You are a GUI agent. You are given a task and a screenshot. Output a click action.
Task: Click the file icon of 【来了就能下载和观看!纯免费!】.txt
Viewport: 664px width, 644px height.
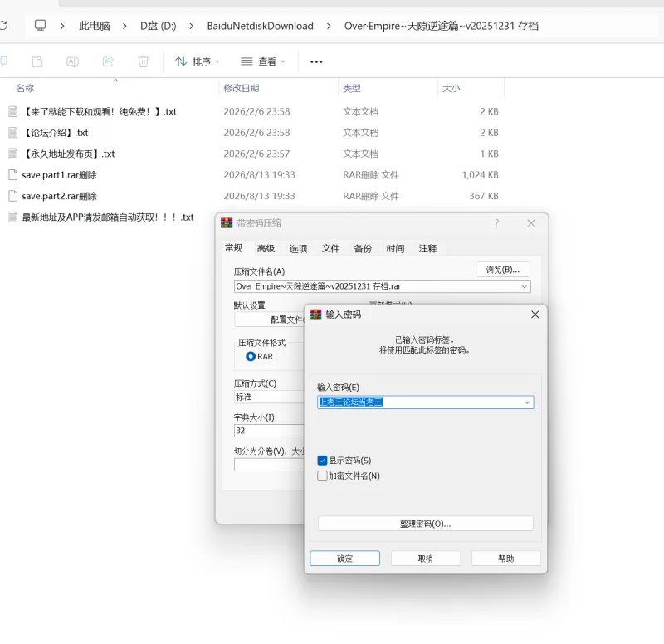tap(13, 111)
